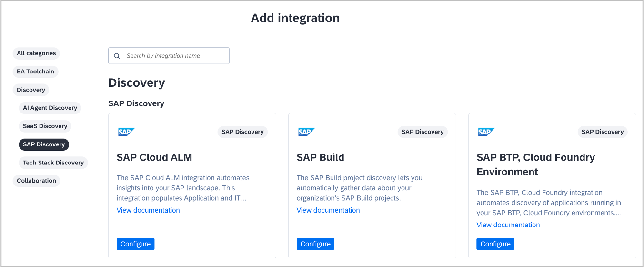644x267 pixels.
Task: Configure the SAP Build integration
Action: tap(315, 244)
